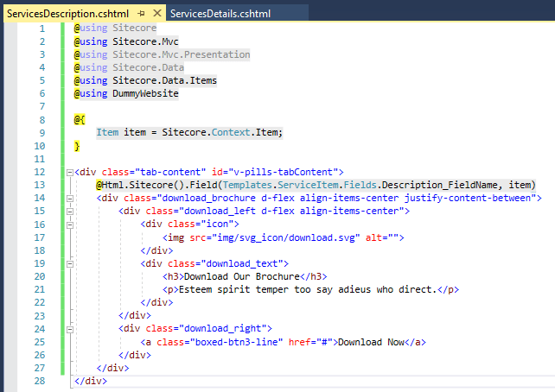The width and height of the screenshot is (555, 392).
Task: Collapse the tab-content div on line 12
Action: tap(69, 172)
